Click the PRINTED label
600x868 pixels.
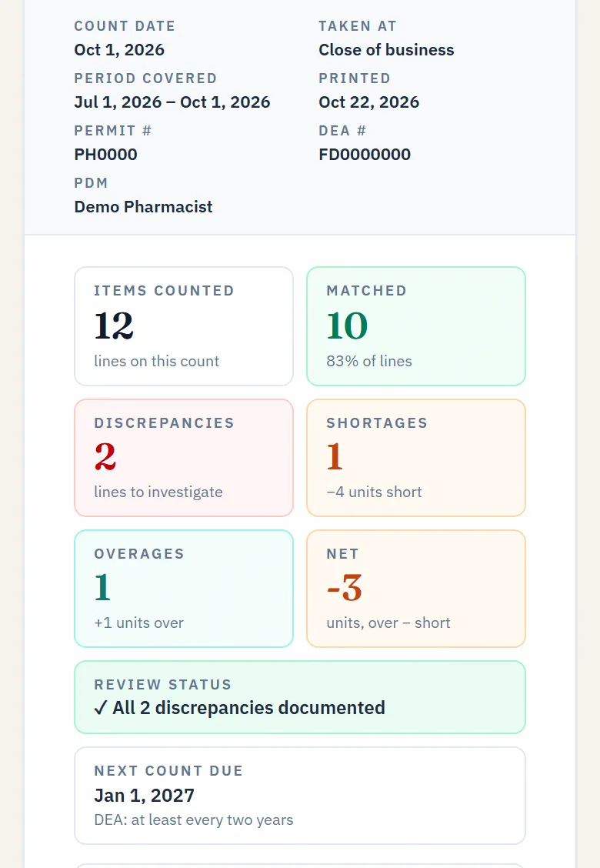coord(355,78)
